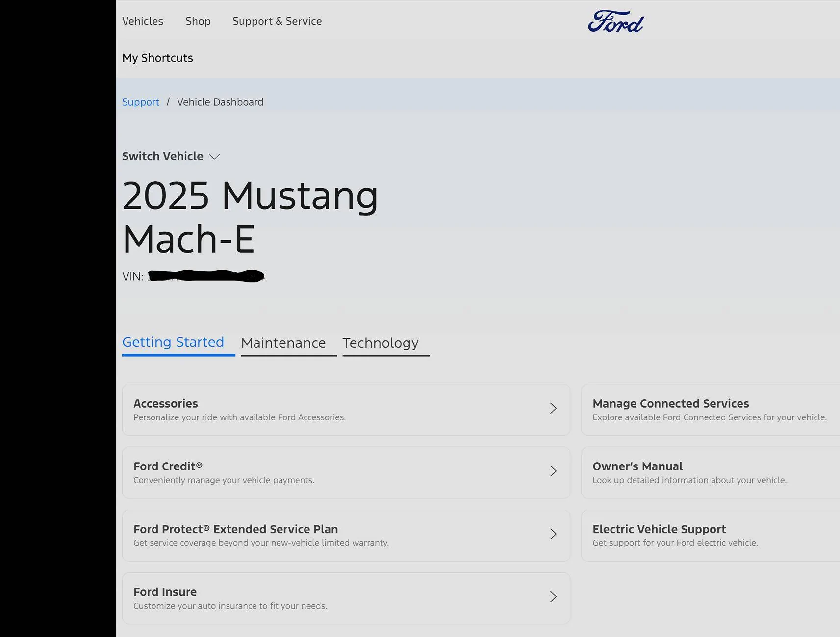Viewport: 840px width, 637px height.
Task: Click the Ford logo
Action: point(616,22)
